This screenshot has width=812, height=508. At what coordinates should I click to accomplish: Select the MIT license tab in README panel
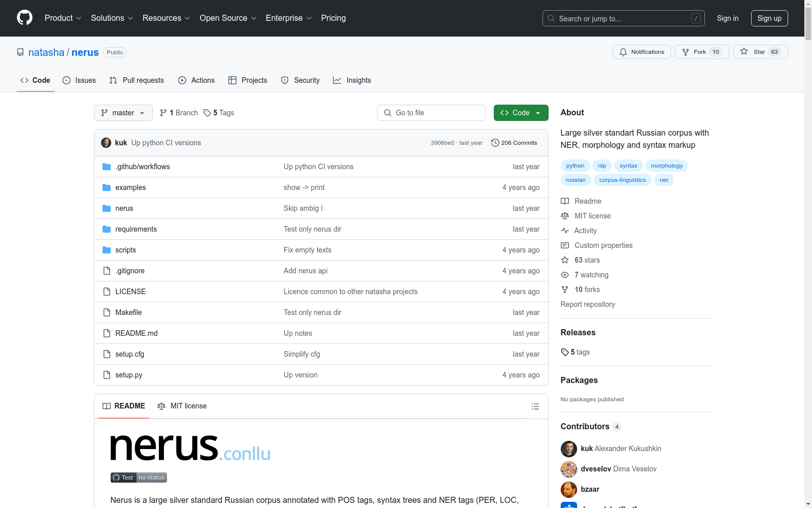[x=182, y=406]
